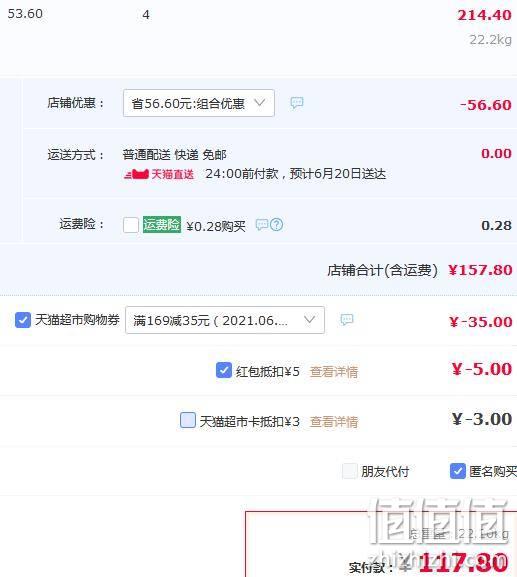Uncheck the 匿名购买 option

pyautogui.click(x=458, y=471)
